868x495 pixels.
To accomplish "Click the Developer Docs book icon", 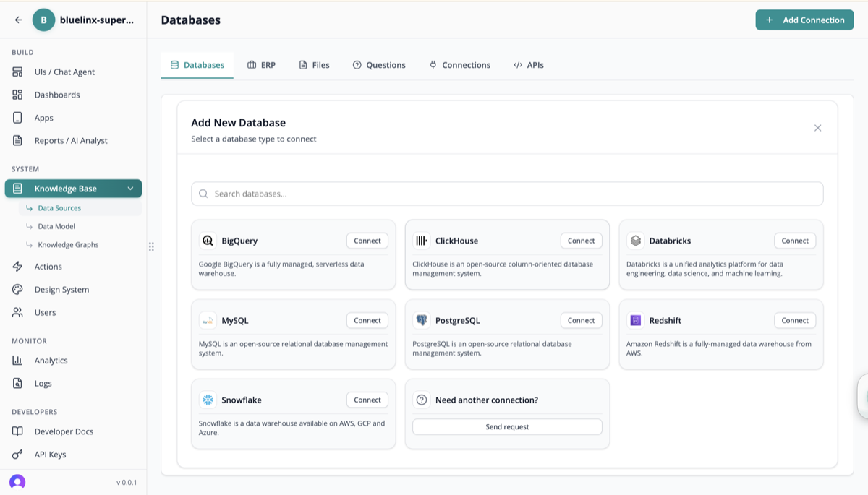I will (17, 431).
